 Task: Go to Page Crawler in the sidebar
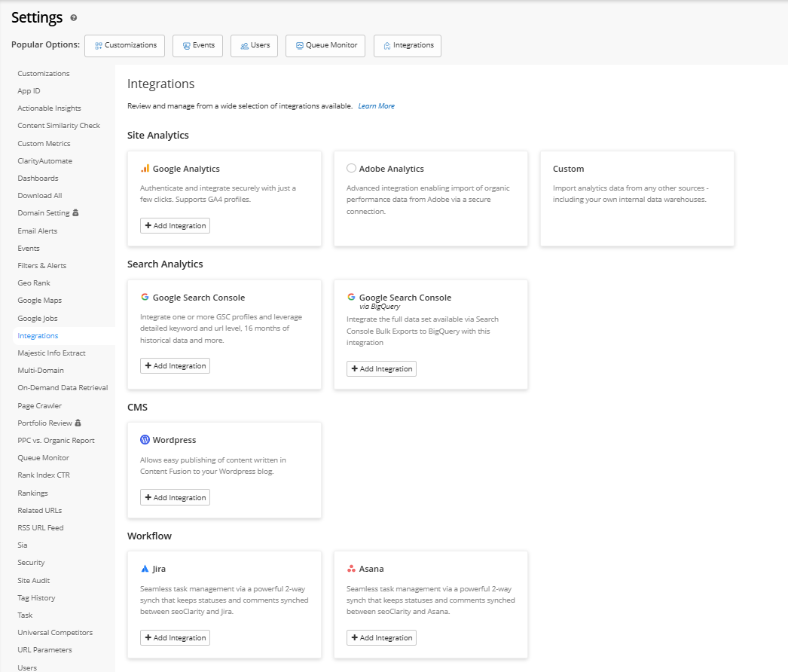pos(39,405)
